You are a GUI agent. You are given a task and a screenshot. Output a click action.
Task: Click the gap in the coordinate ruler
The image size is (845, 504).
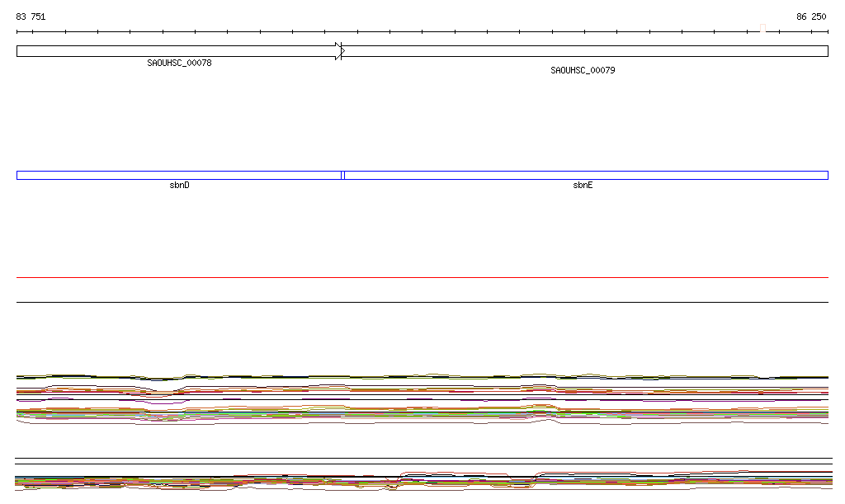tap(762, 31)
